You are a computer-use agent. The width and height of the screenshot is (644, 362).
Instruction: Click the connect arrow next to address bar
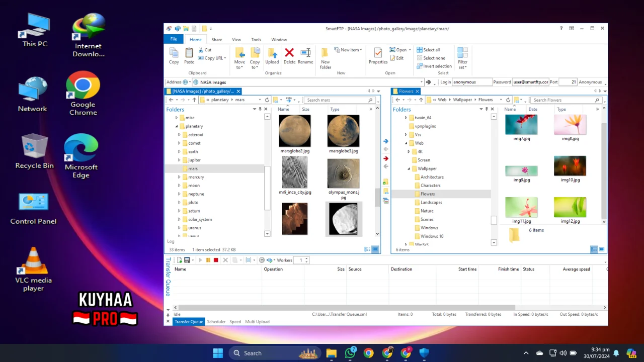(x=428, y=82)
